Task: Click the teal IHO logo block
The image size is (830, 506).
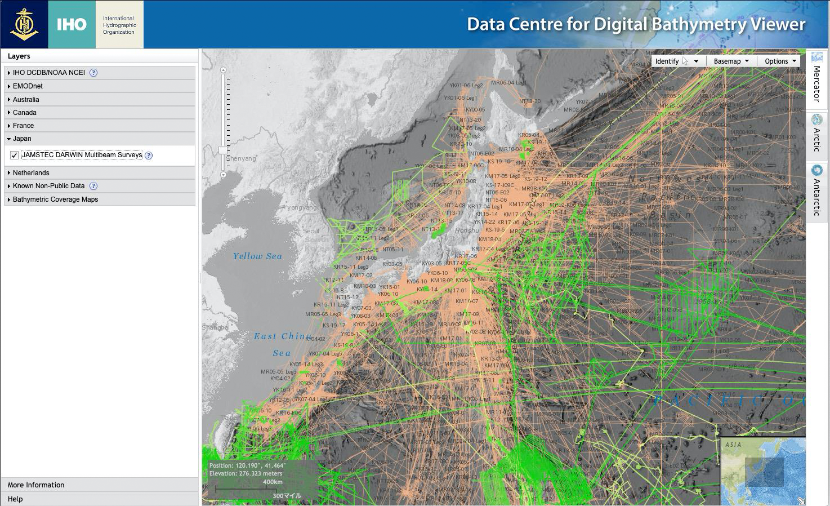Action: [72, 24]
